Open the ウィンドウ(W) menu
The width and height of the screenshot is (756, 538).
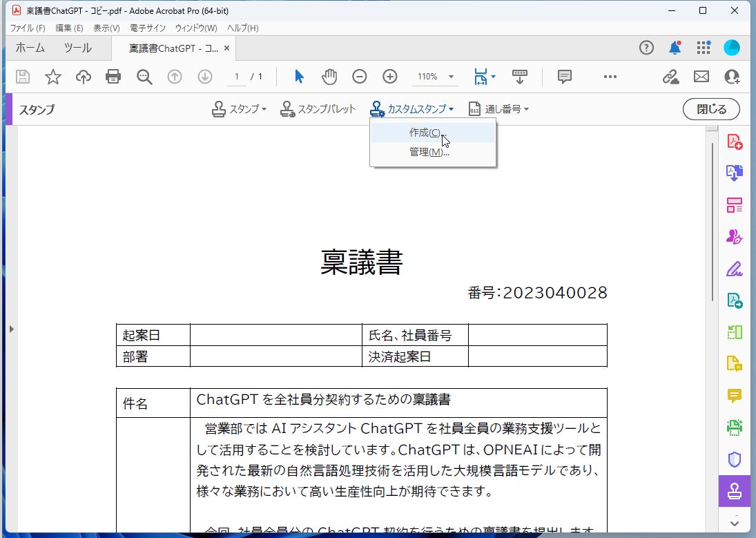(x=196, y=28)
